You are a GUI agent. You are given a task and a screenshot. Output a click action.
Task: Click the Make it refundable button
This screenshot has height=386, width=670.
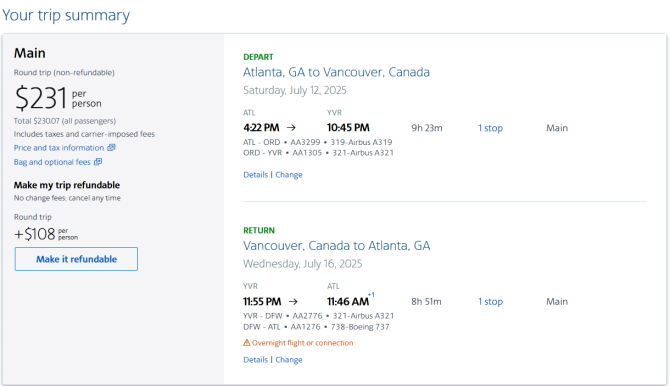pos(76,259)
